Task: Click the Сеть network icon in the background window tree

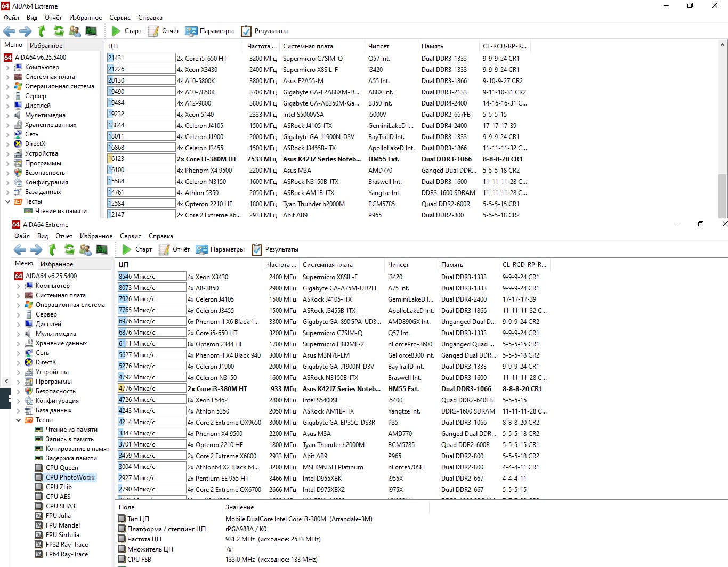Action: (x=18, y=134)
